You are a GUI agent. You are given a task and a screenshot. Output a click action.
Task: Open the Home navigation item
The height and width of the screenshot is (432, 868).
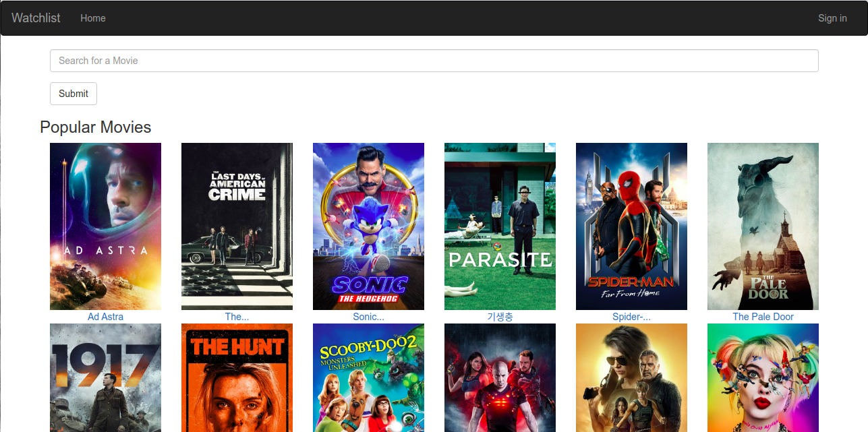coord(92,18)
